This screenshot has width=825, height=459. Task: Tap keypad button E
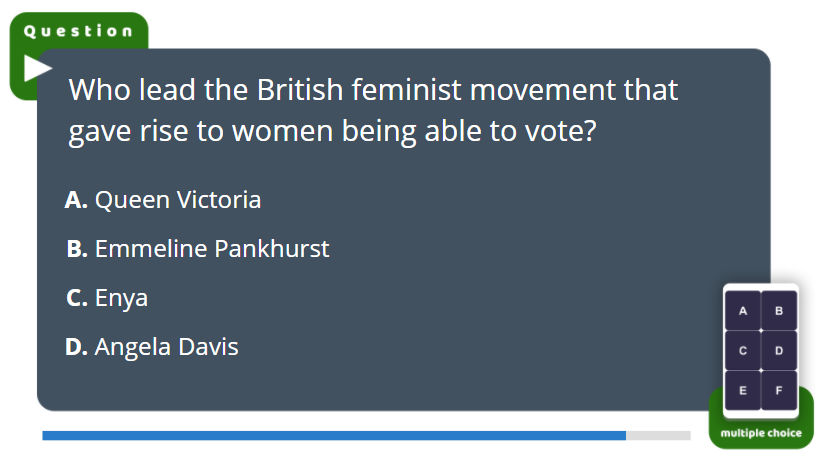(742, 391)
